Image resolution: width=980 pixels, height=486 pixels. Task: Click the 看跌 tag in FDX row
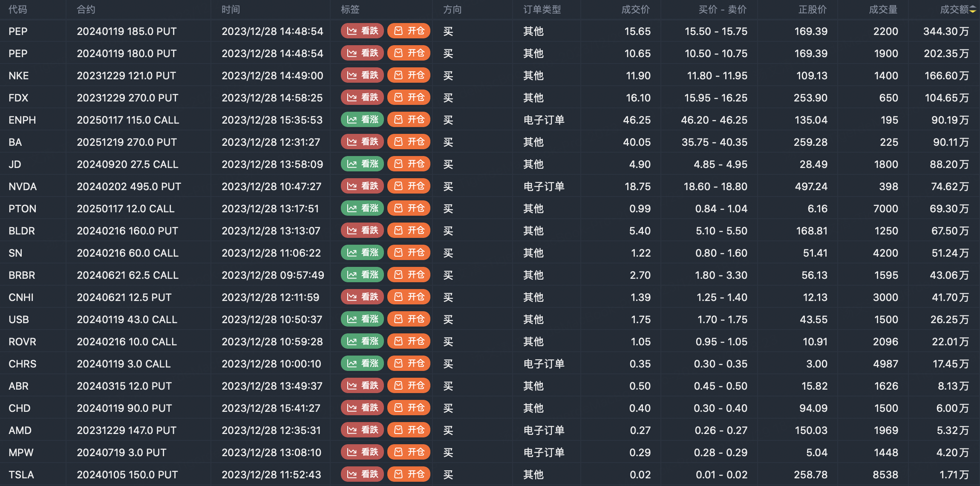pos(362,98)
